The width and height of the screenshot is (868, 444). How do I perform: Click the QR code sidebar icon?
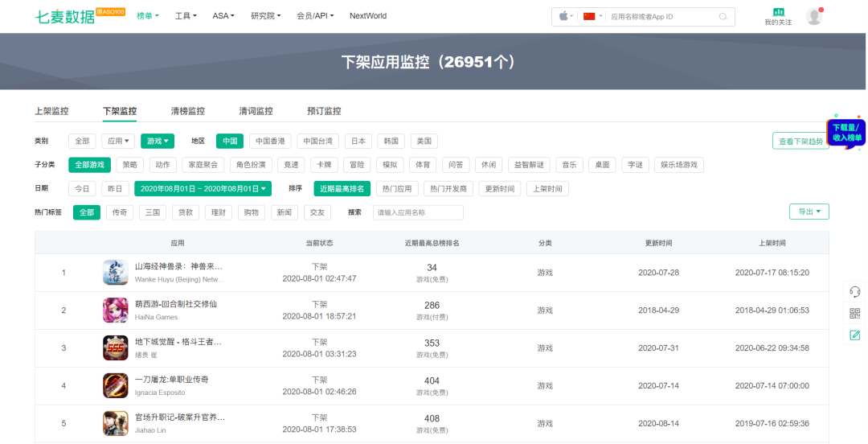855,314
